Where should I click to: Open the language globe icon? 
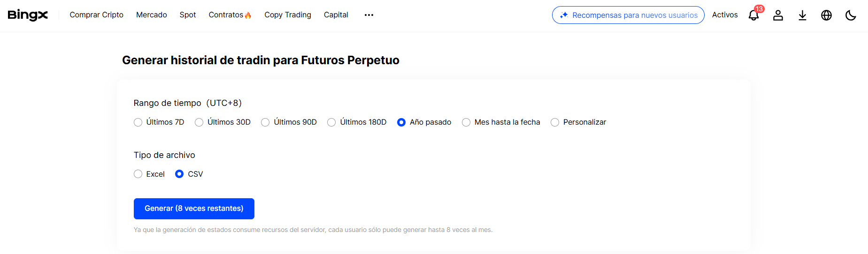click(826, 15)
